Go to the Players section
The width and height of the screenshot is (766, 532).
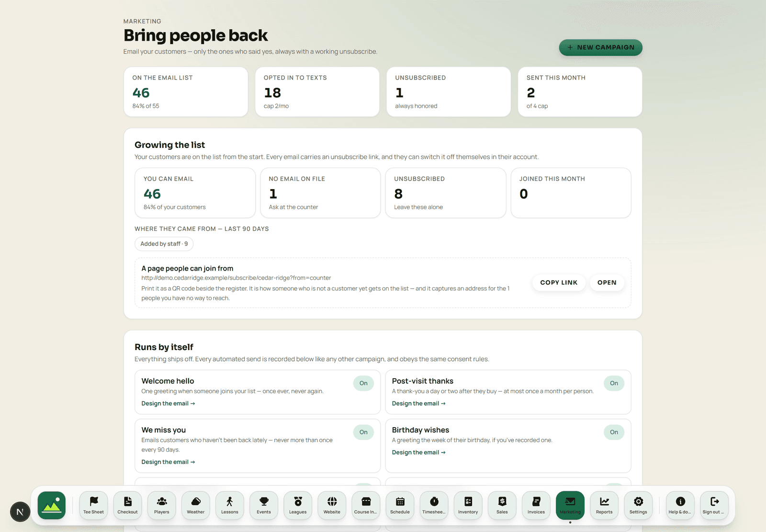pos(162,505)
